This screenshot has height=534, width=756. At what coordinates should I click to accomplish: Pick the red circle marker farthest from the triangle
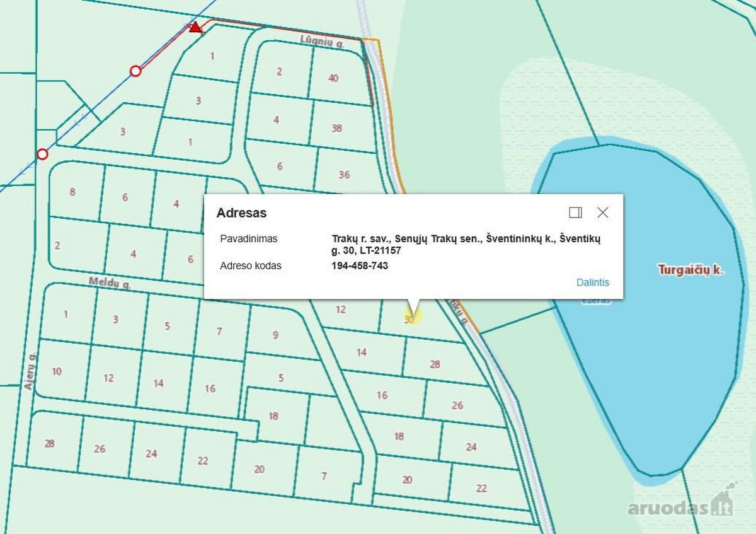pyautogui.click(x=42, y=154)
